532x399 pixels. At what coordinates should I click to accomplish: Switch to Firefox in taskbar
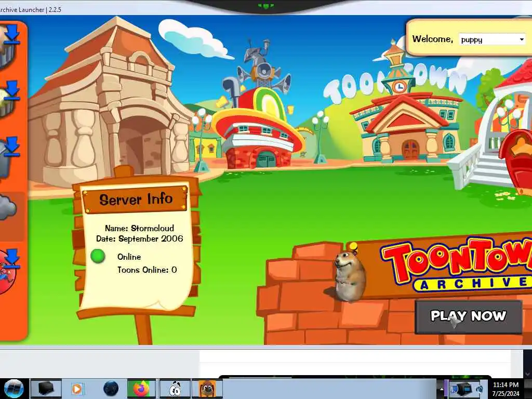tap(141, 389)
